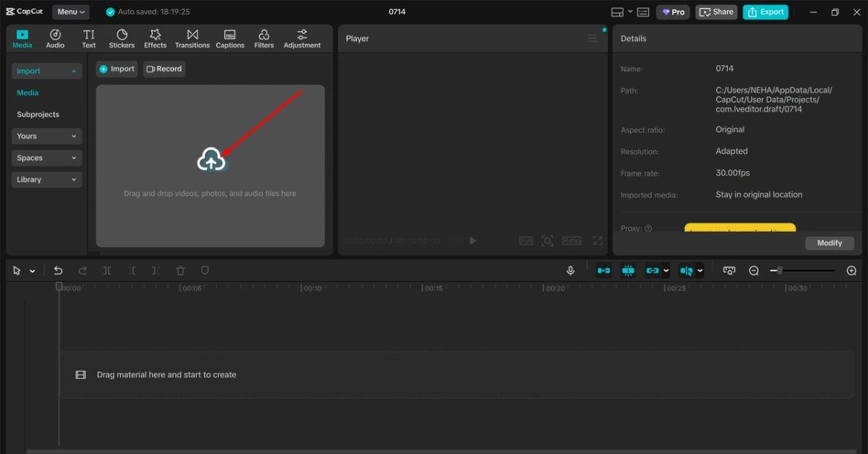Click the timeline zoom out magnifier
Image resolution: width=868 pixels, height=454 pixels.
coord(754,270)
